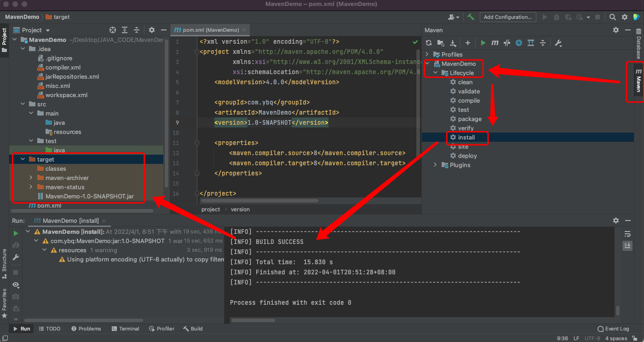Collapse the src folder
644x342 pixels.
point(23,104)
